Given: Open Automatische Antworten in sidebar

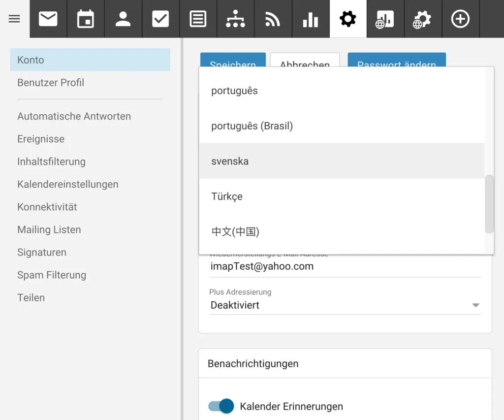Looking at the screenshot, I should coord(74,117).
